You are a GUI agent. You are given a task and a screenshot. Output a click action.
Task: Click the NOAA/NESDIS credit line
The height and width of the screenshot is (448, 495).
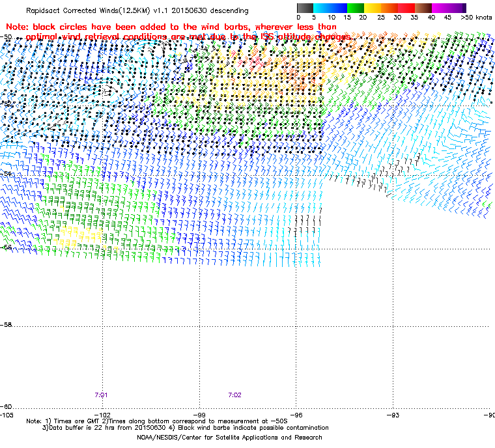(229, 438)
